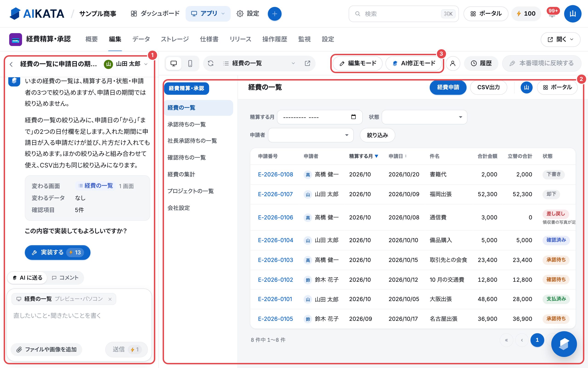Screen dimensions: 588x368
Task: Expand the アプリ dropdown in top nav
Action: 208,14
